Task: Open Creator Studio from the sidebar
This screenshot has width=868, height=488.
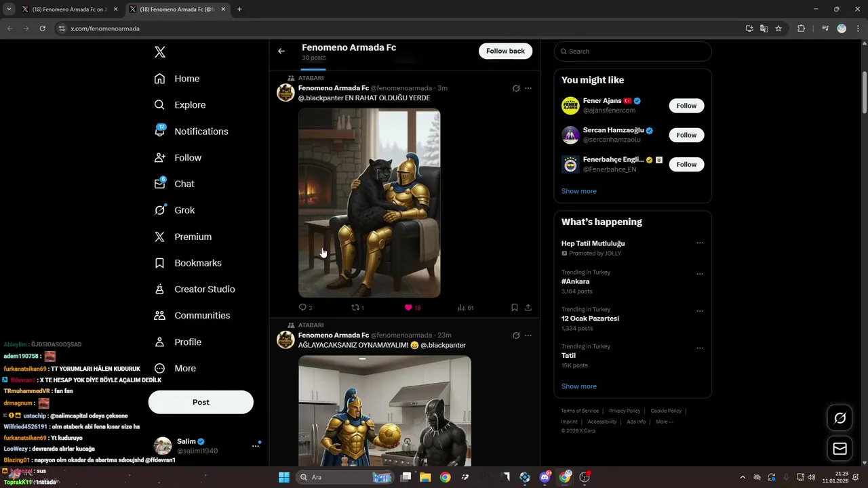Action: (x=195, y=289)
